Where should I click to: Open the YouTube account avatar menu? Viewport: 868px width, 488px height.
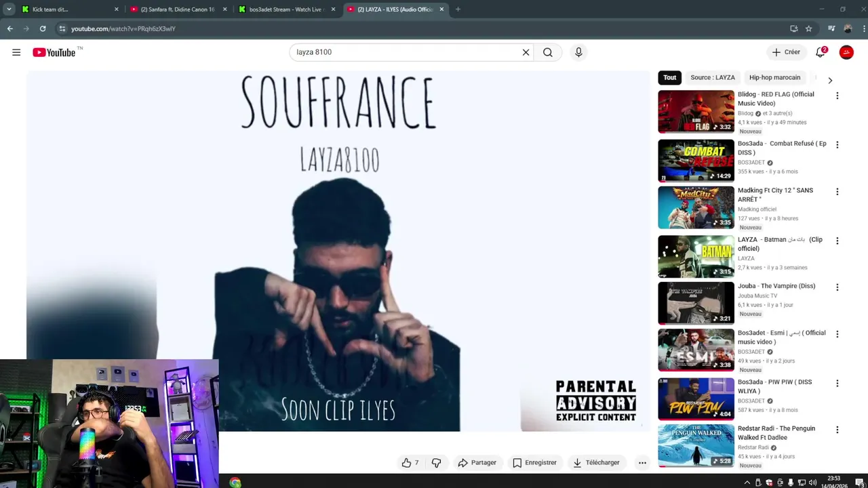coord(846,52)
